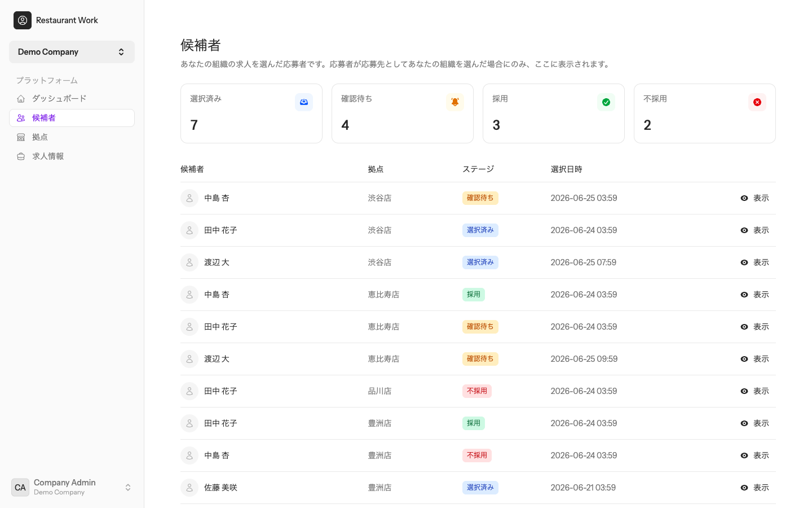Click the eye icon in 佐藤 美咲 row

point(744,488)
